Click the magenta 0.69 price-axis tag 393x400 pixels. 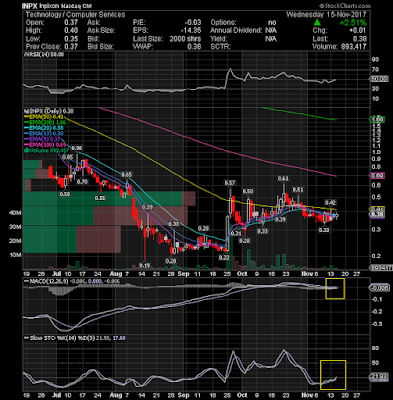[377, 175]
